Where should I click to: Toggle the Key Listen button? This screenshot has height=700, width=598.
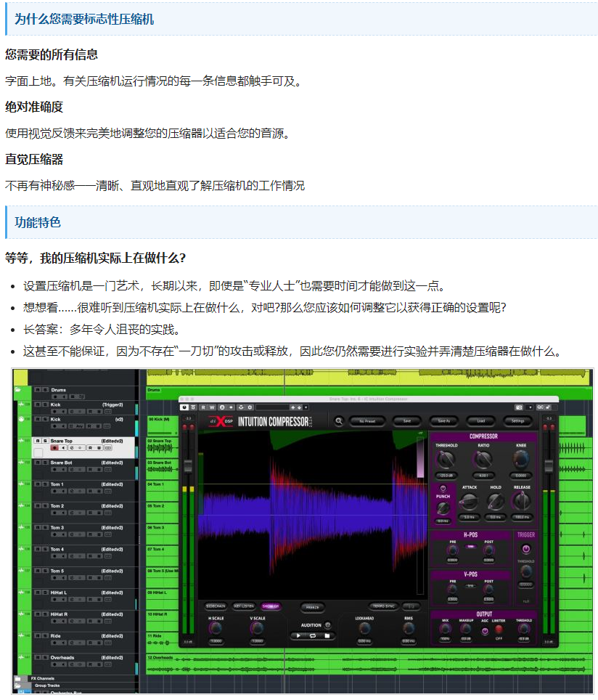(x=244, y=606)
